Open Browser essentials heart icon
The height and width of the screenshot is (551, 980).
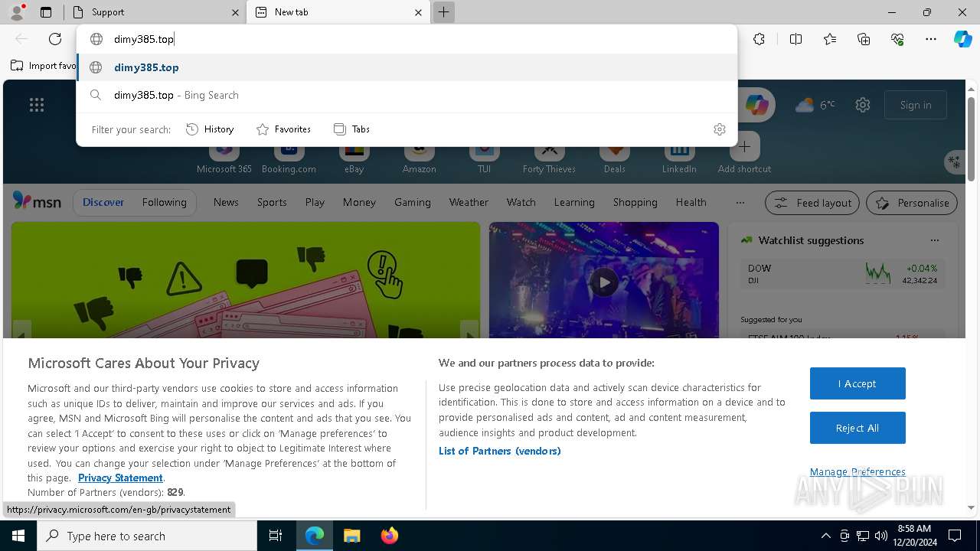pyautogui.click(x=897, y=39)
